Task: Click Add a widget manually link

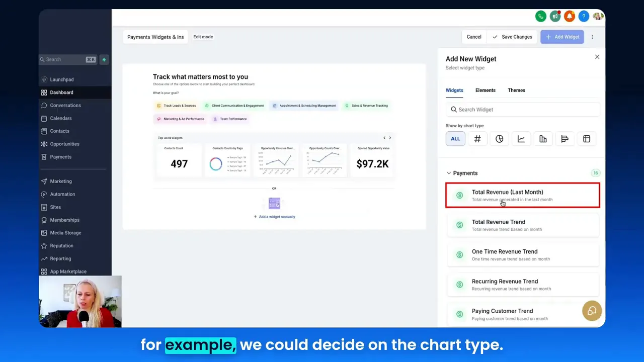Action: [x=274, y=217]
